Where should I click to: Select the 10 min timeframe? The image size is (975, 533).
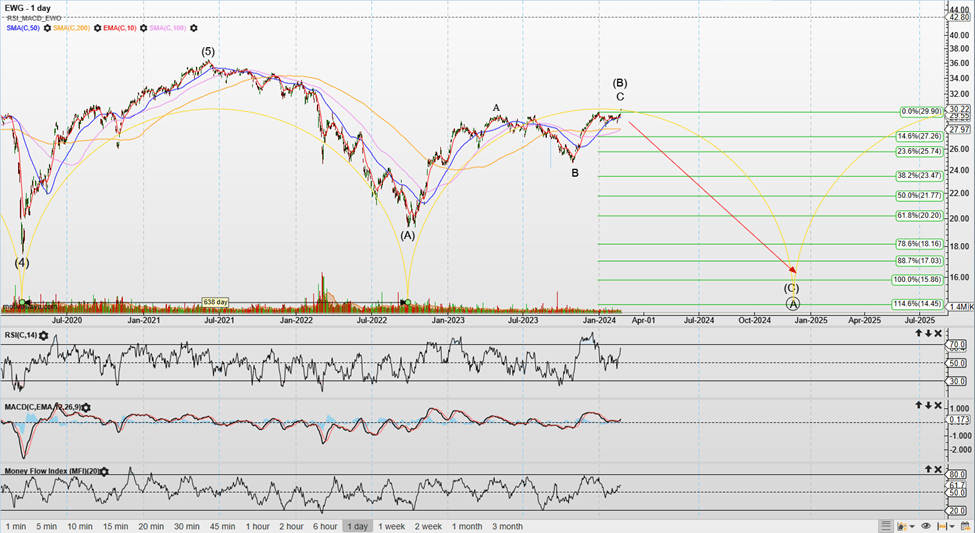pyautogui.click(x=80, y=526)
